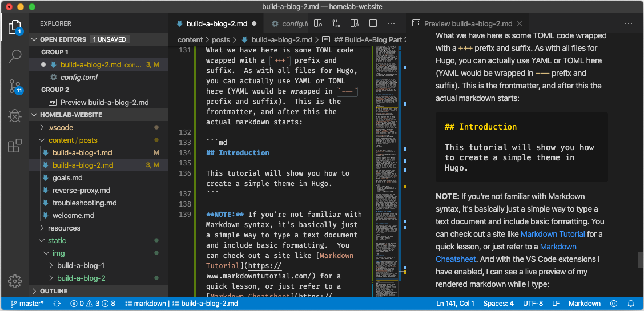
Task: Click the symbol icon before ## Build-A-Blog breadcrumb
Action: (x=327, y=40)
